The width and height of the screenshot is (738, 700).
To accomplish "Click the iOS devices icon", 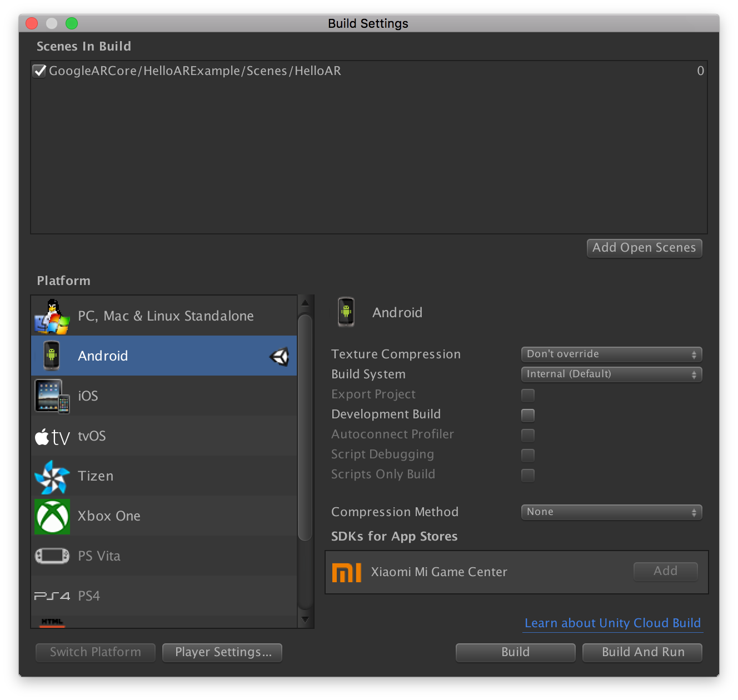I will 52,396.
